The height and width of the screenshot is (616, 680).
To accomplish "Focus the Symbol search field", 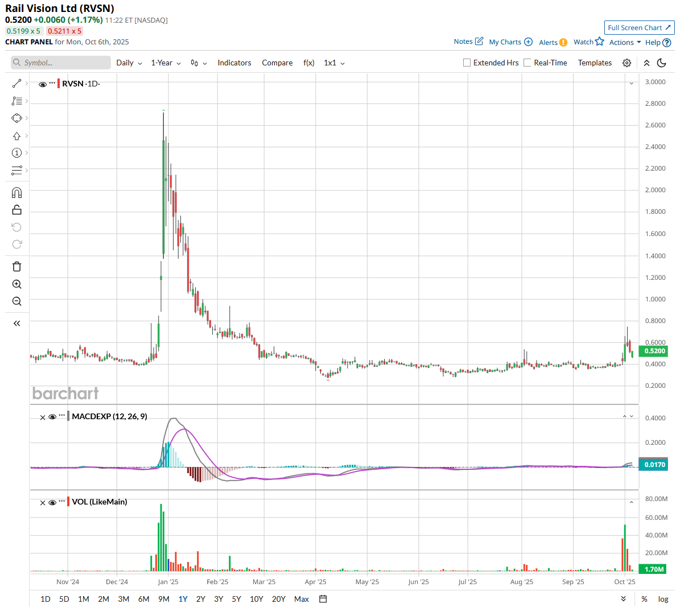I will tap(61, 63).
